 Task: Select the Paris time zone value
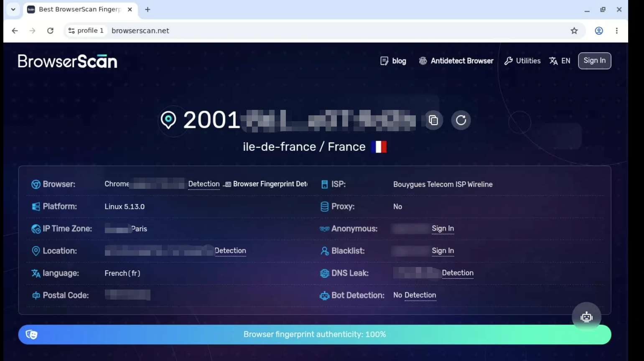click(139, 229)
